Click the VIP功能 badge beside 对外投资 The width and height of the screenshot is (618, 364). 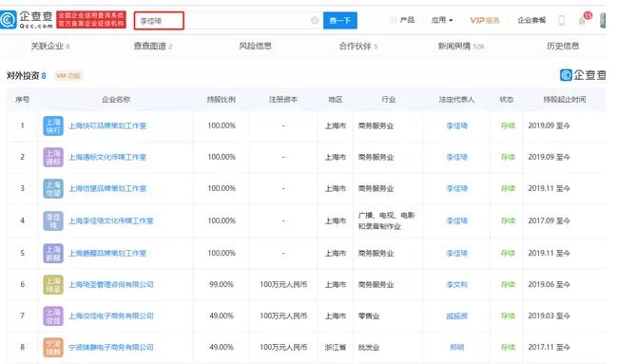click(x=68, y=76)
